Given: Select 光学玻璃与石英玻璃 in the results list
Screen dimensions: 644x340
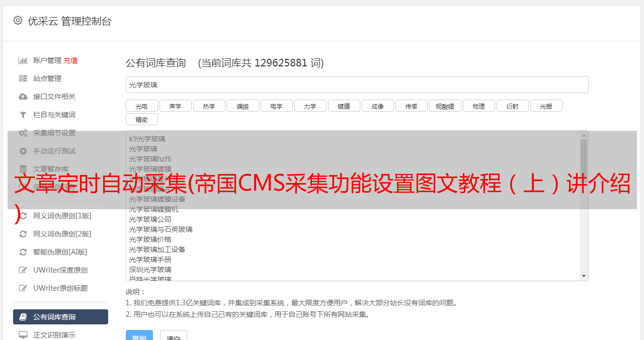Looking at the screenshot, I should tap(160, 229).
